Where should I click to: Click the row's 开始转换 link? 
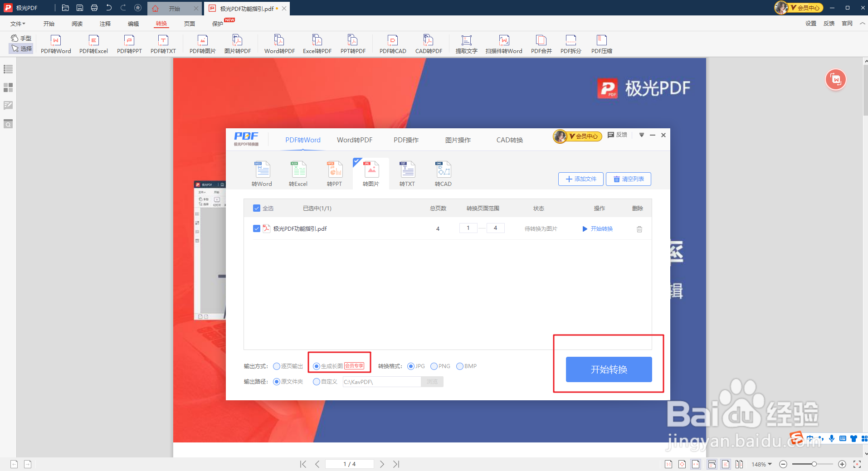point(598,229)
